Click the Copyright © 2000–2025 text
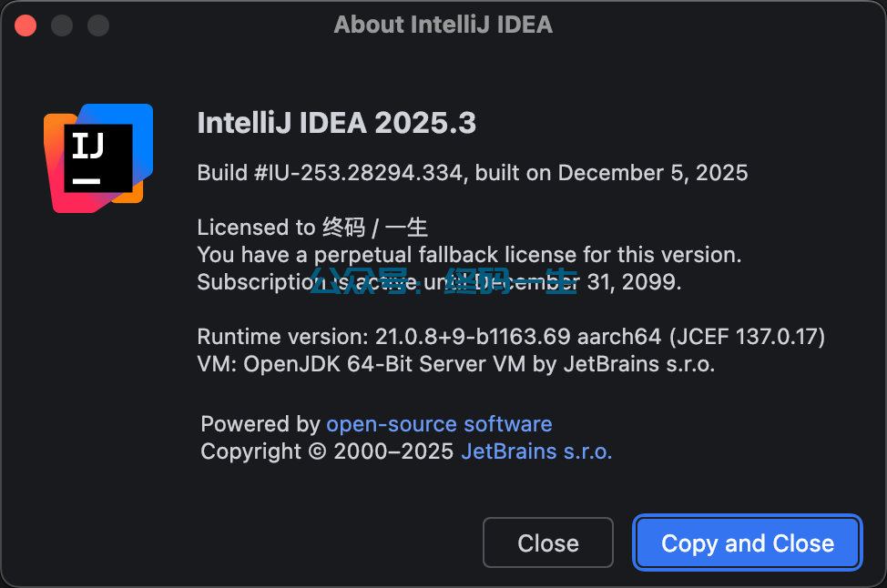The image size is (887, 588). point(327,451)
